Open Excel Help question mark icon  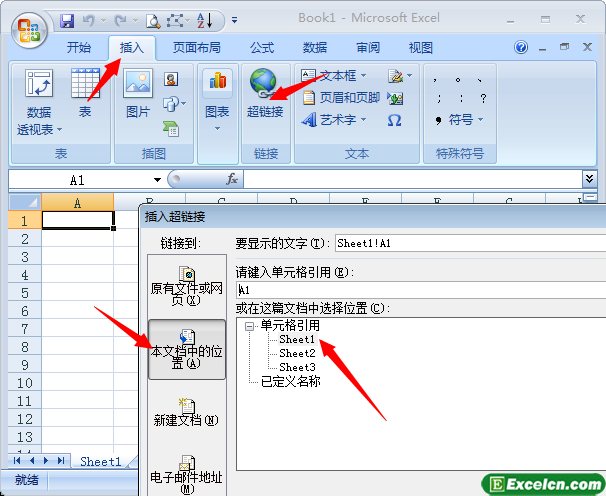tap(521, 47)
